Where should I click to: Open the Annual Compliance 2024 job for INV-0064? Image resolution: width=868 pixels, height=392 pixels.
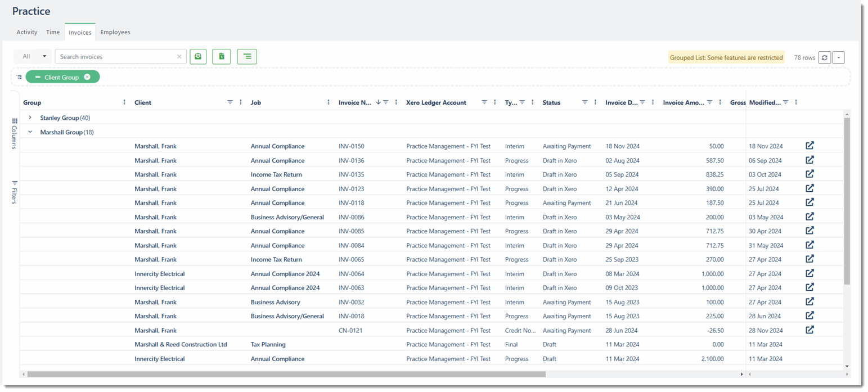(x=285, y=274)
